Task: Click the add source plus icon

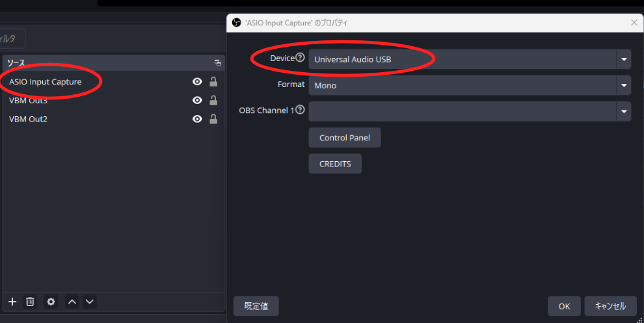Action: pyautogui.click(x=12, y=302)
